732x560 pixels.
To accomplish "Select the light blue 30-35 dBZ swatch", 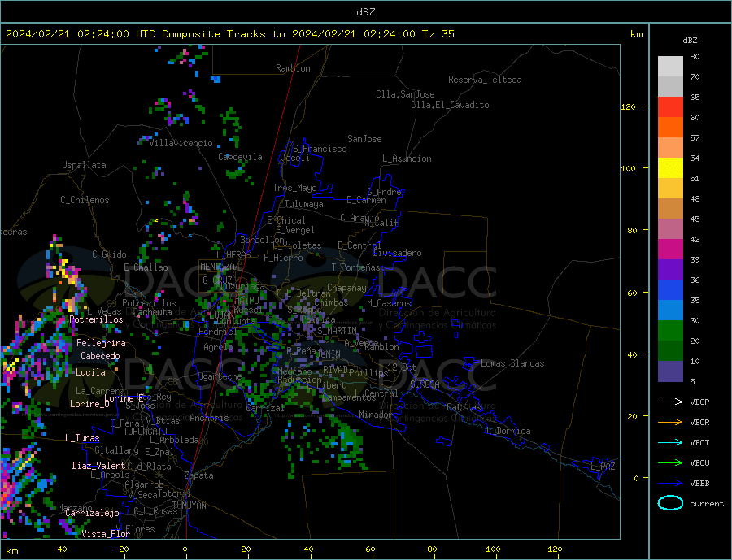I will (670, 310).
